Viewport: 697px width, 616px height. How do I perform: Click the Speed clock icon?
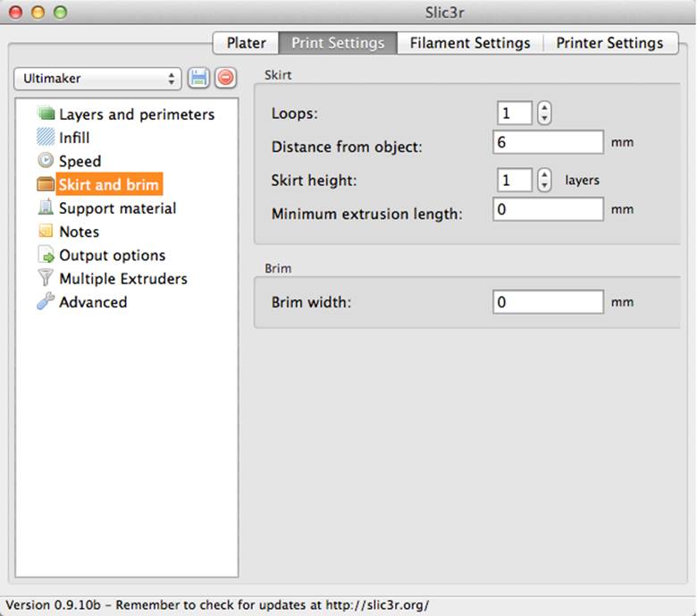[x=46, y=161]
